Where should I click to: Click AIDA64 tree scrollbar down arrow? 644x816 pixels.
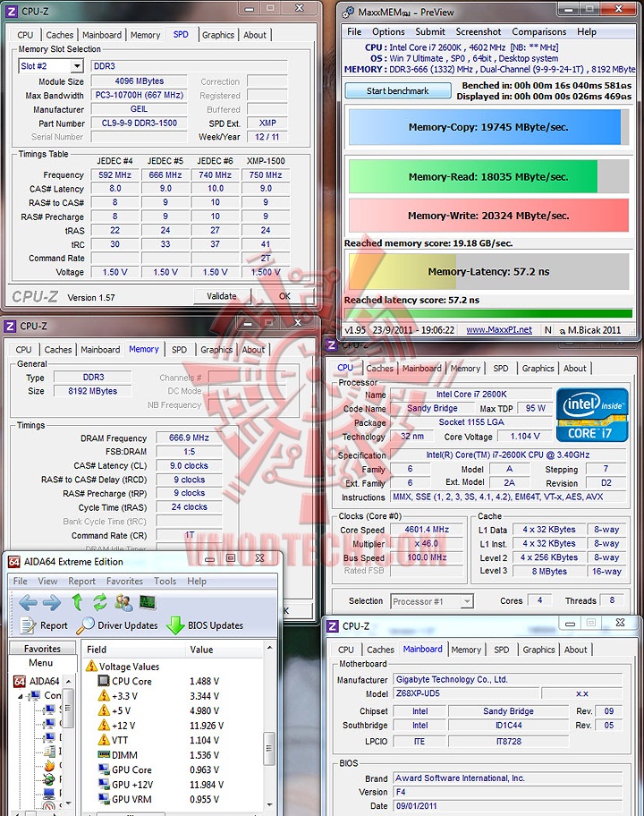coord(68,804)
